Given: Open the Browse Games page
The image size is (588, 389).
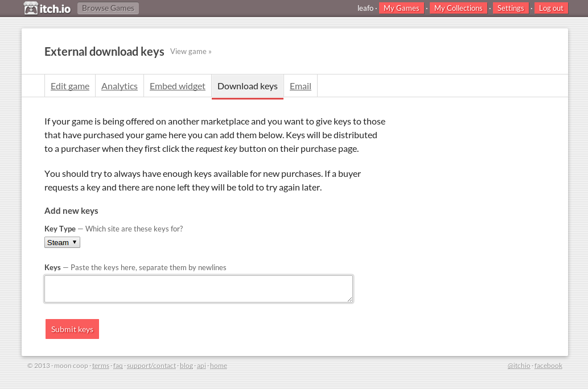Looking at the screenshot, I should [x=108, y=8].
